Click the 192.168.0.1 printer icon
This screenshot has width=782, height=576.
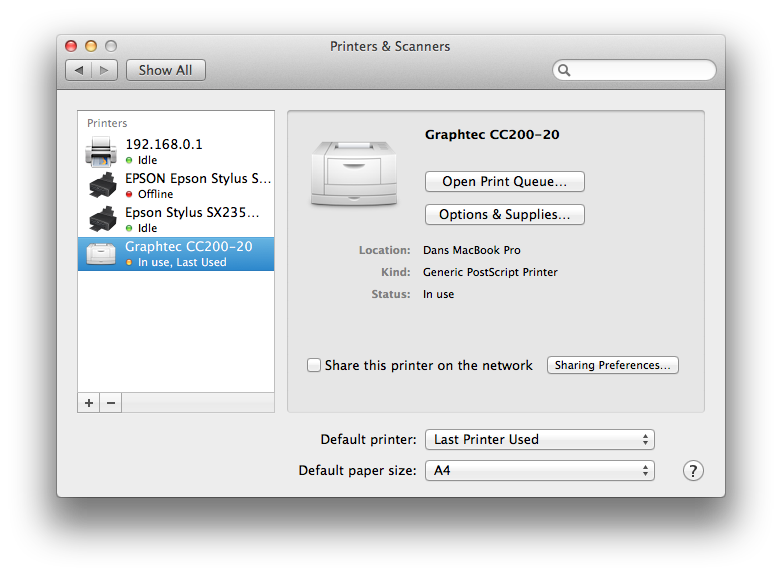(101, 152)
